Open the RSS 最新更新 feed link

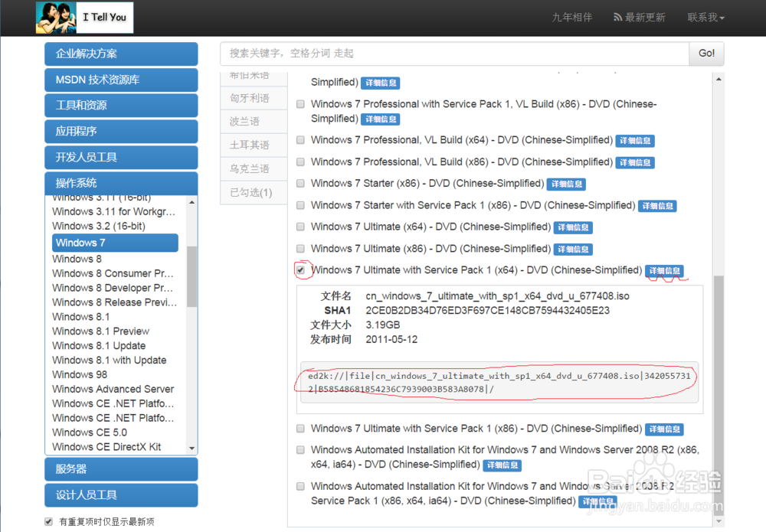pos(640,18)
